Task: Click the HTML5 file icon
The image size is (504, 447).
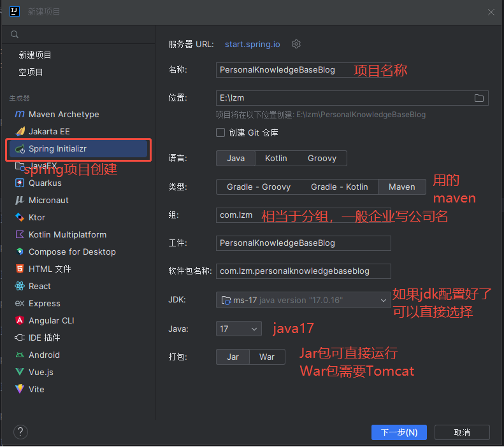Action: (x=20, y=269)
